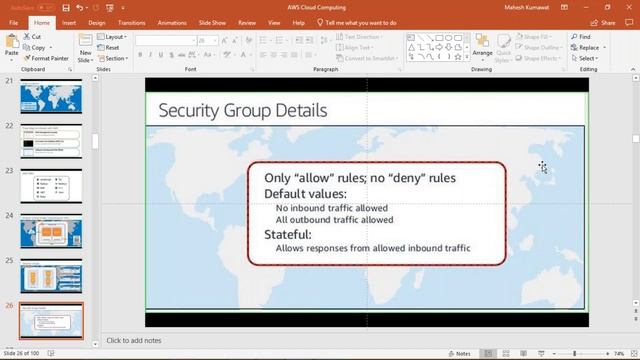The height and width of the screenshot is (360, 640).
Task: Toggle Underline formatting
Action: click(x=161, y=55)
